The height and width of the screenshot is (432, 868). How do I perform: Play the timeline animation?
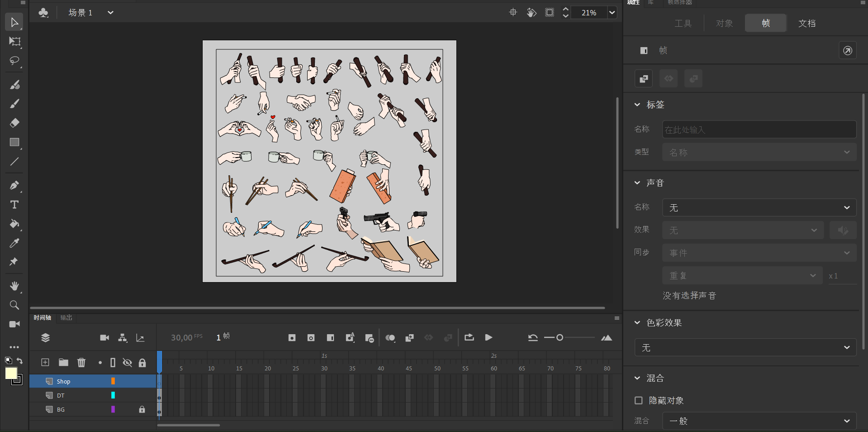[489, 337]
